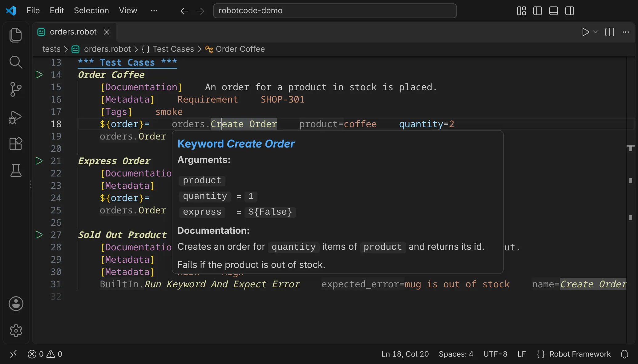Show more menu bar items
Viewport: 638px width, 364px height.
(154, 10)
